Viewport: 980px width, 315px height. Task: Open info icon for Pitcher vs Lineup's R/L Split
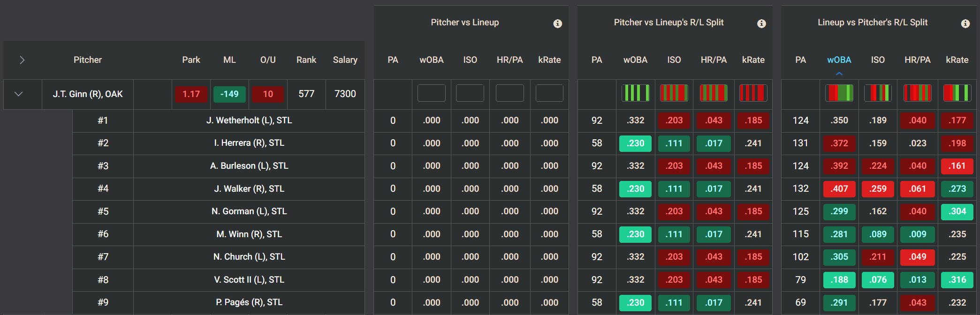[x=761, y=23]
